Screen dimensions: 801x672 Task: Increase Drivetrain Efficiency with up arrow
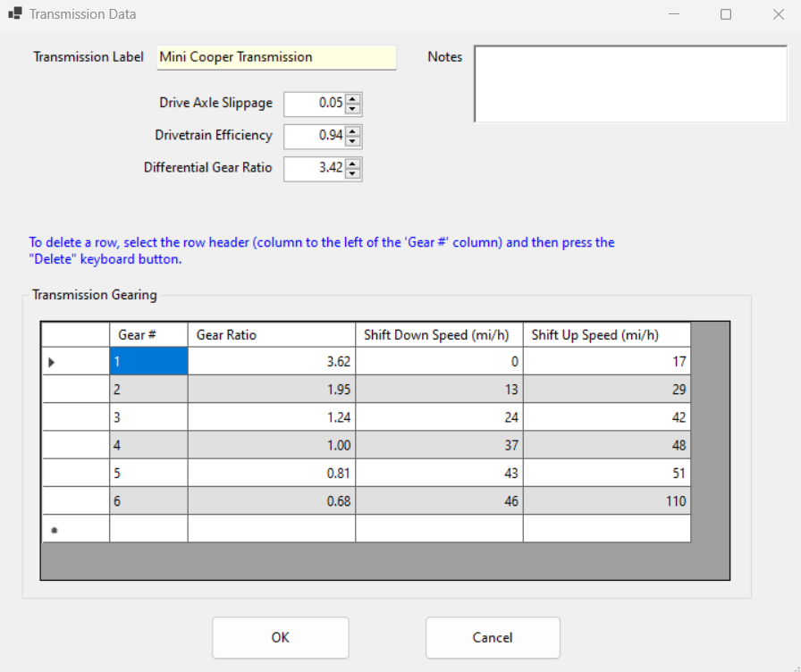point(352,131)
